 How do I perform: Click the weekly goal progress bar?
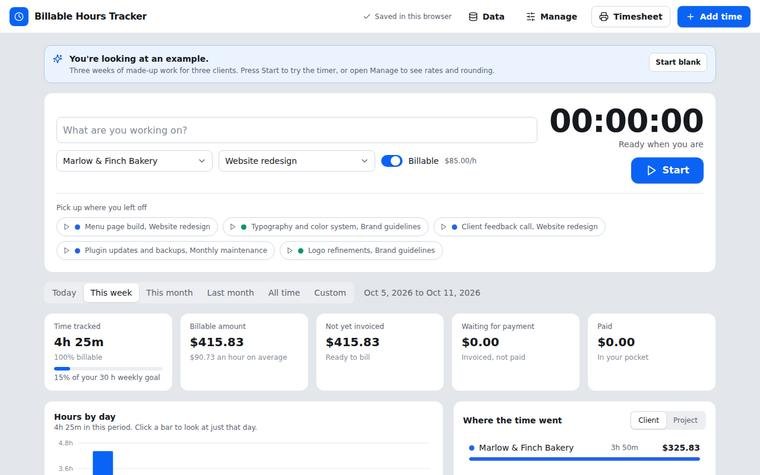pos(108,369)
